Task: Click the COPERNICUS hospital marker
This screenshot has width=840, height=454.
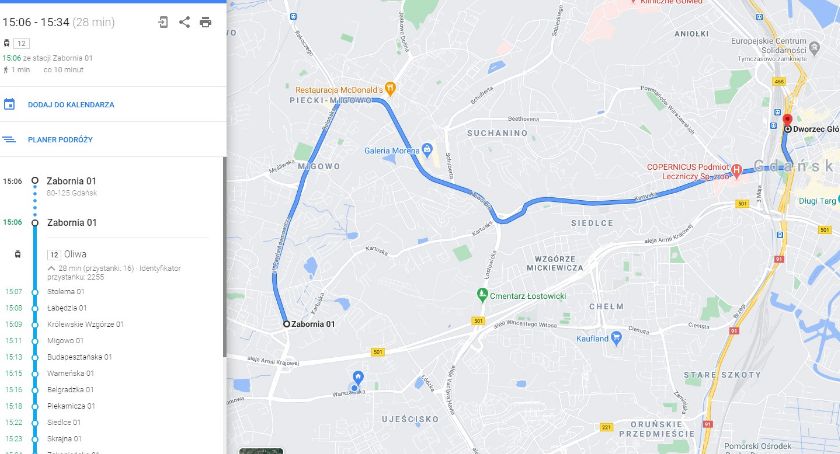Action: click(x=737, y=172)
